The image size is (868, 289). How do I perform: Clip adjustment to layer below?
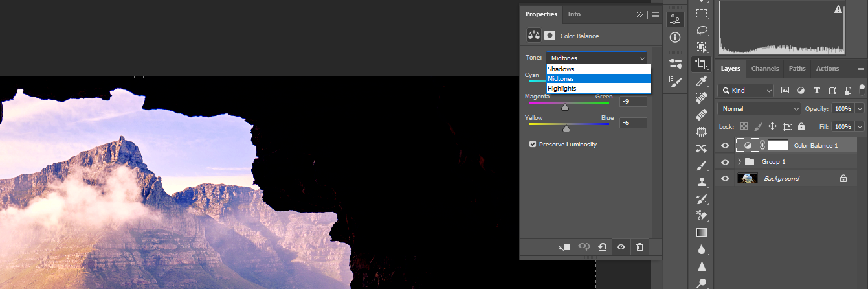(x=565, y=247)
